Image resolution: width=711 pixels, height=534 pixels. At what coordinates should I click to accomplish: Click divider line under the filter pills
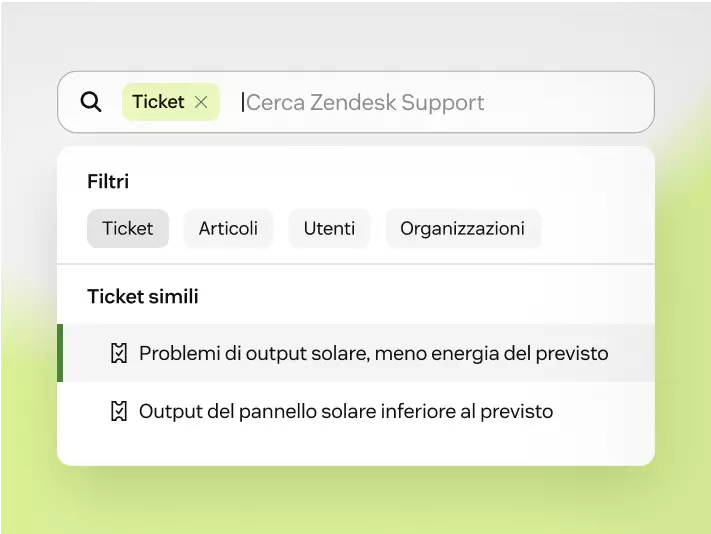coord(356,263)
